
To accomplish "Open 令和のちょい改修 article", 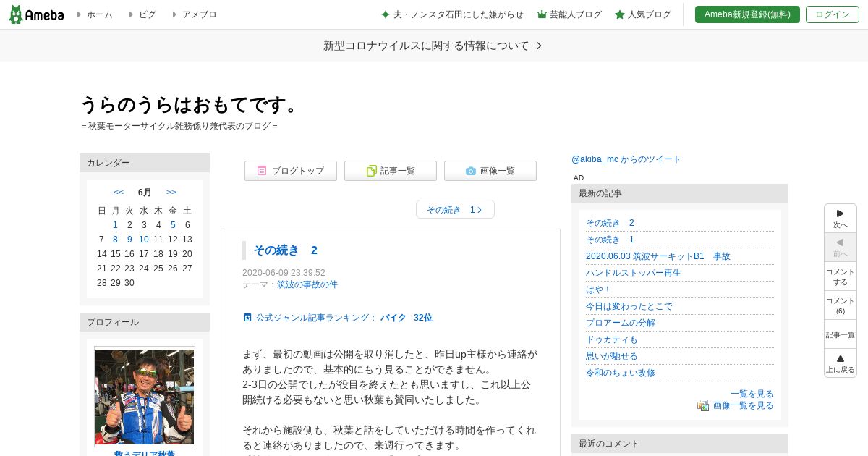I will click(x=621, y=373).
